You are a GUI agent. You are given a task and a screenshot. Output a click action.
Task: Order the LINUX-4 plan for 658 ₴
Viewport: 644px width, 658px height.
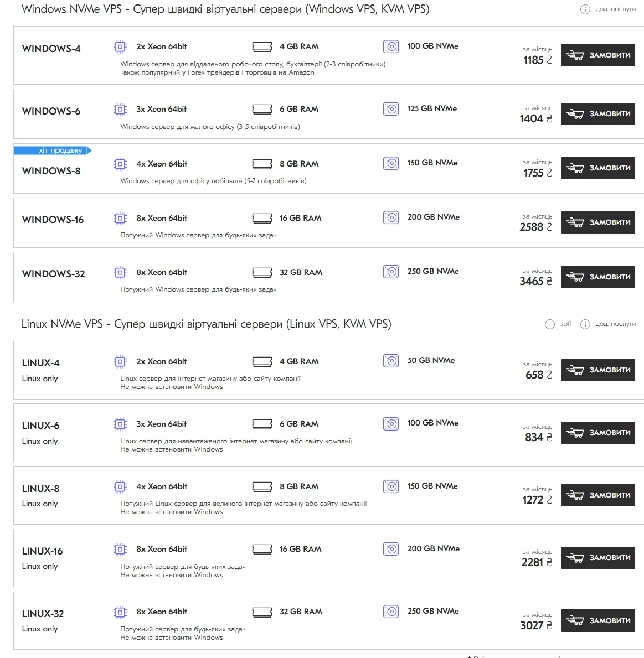[598, 370]
